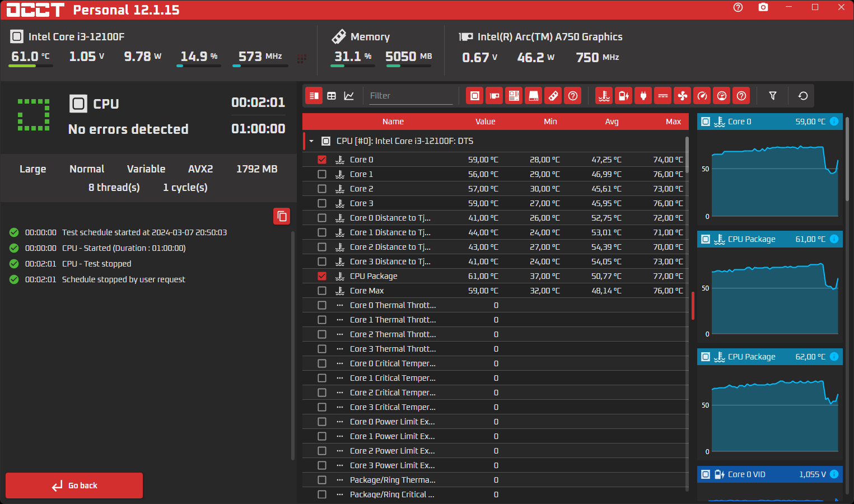
Task: Click the GPU power 46.2 W readout
Action: click(x=536, y=57)
